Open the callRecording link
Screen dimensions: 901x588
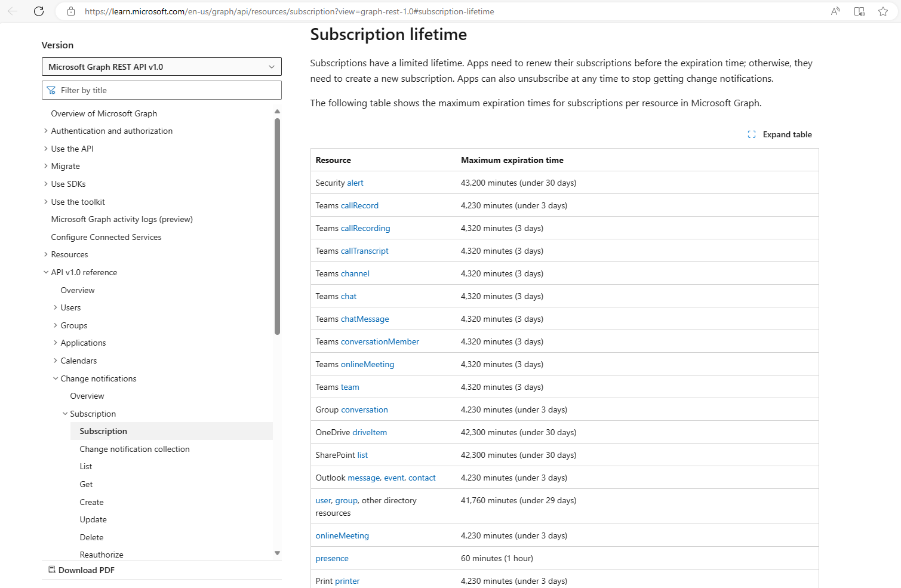[x=365, y=228]
